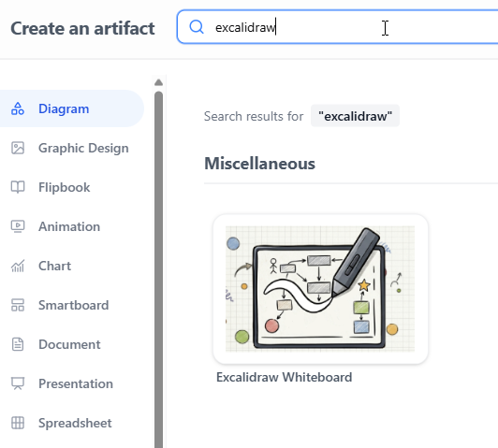Select the Flipbook book icon
This screenshot has width=498, height=448.
tap(18, 187)
